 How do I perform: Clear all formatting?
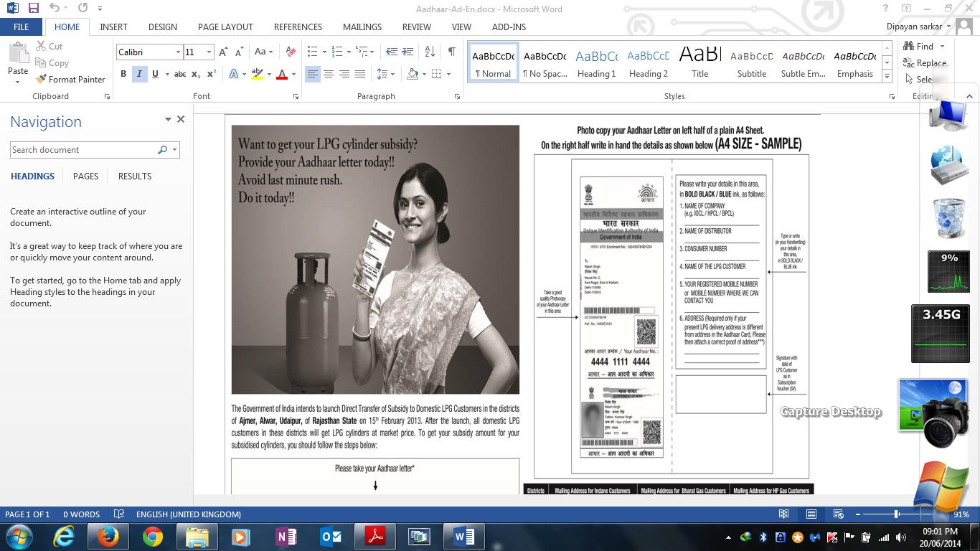coord(291,52)
